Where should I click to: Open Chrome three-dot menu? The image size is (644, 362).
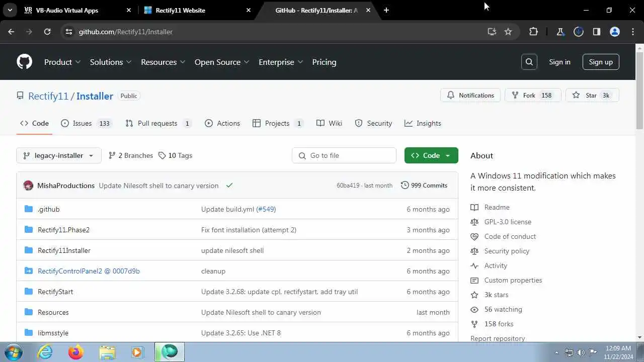tap(633, 32)
